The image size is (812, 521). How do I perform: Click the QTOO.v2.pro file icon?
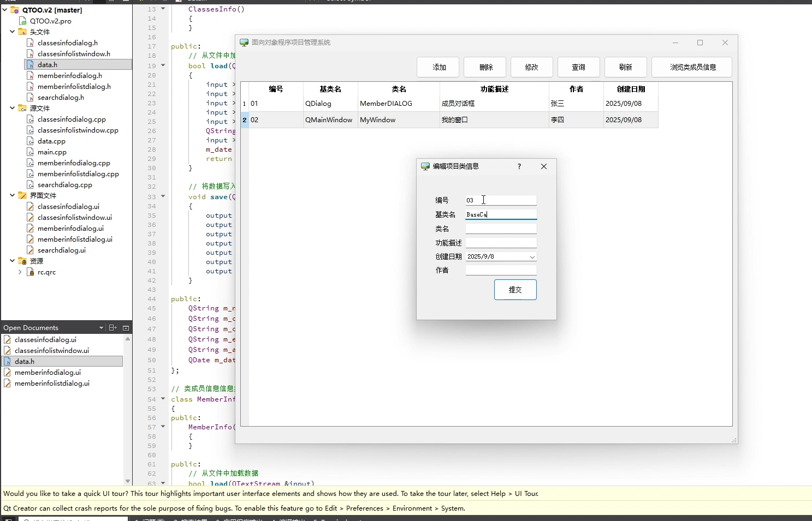(23, 21)
